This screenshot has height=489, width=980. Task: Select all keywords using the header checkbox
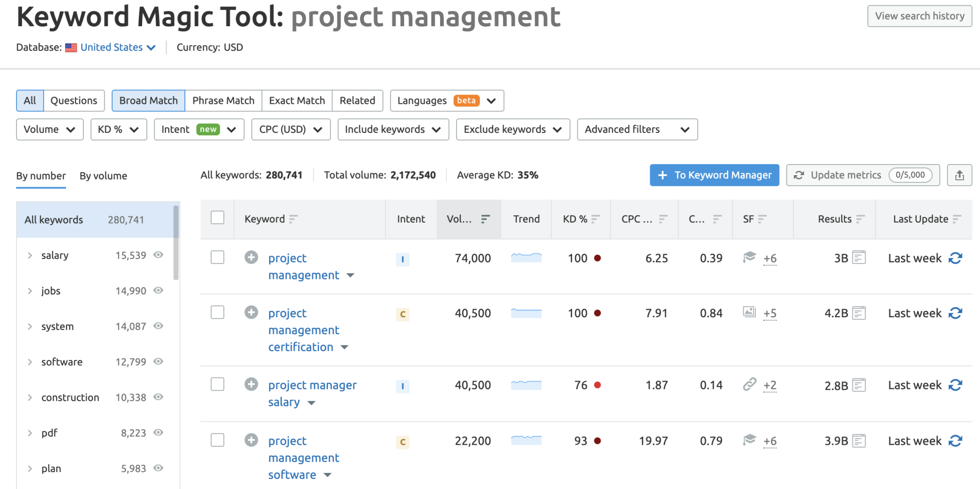click(217, 218)
